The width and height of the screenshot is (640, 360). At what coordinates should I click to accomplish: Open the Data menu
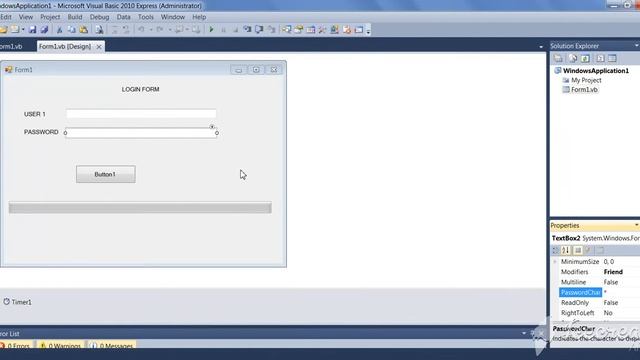coord(124,17)
